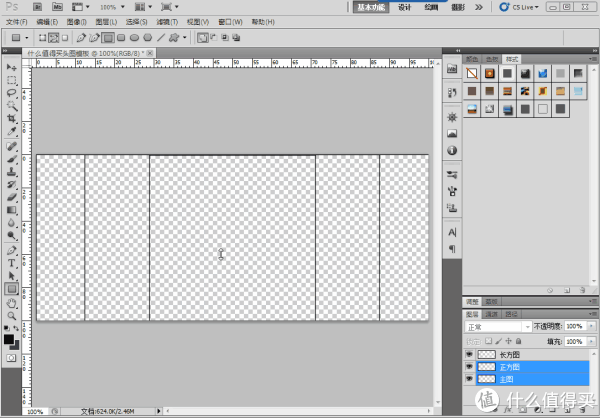The height and width of the screenshot is (418, 600).
Task: Select the Zoom tool in toolbox
Action: [x=11, y=316]
